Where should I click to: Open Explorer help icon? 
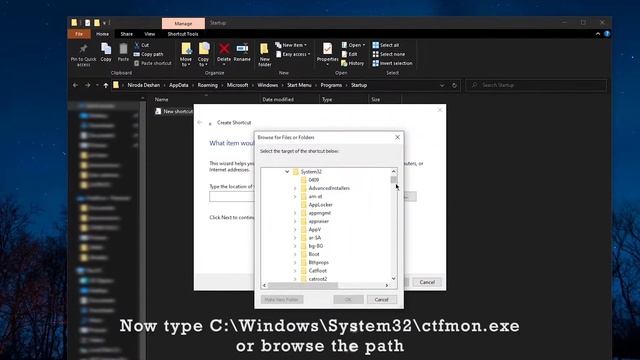point(607,34)
